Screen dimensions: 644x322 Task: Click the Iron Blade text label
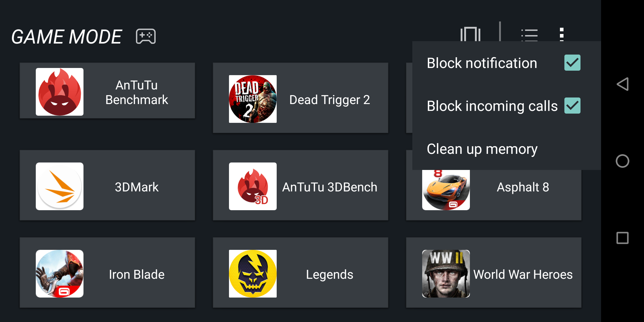pyautogui.click(x=137, y=274)
